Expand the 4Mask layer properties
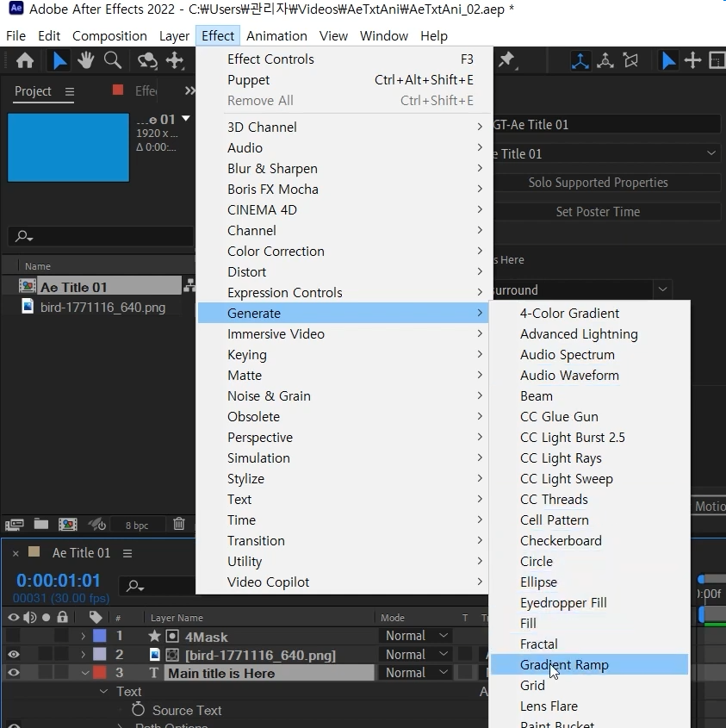Image resolution: width=726 pixels, height=728 pixels. (x=83, y=635)
